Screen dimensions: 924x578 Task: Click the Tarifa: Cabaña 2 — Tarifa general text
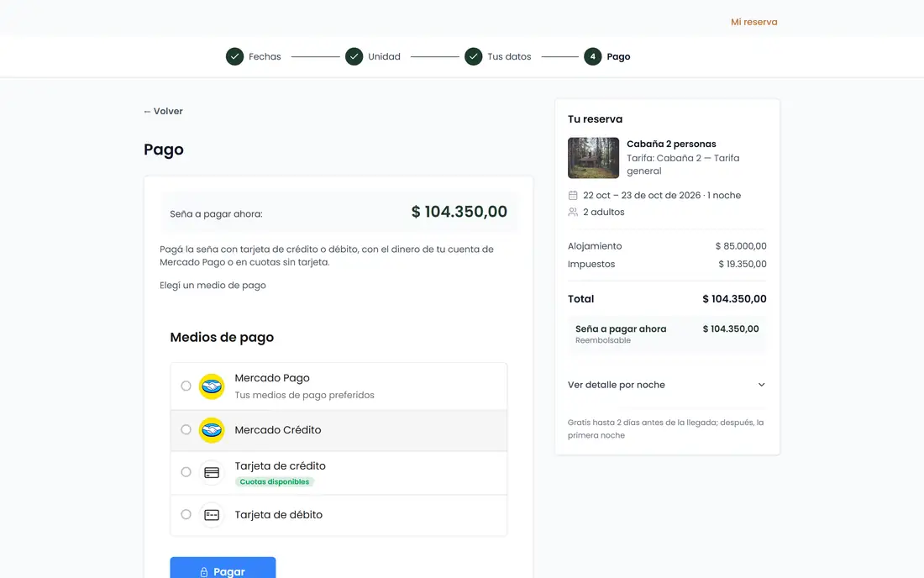click(x=683, y=165)
